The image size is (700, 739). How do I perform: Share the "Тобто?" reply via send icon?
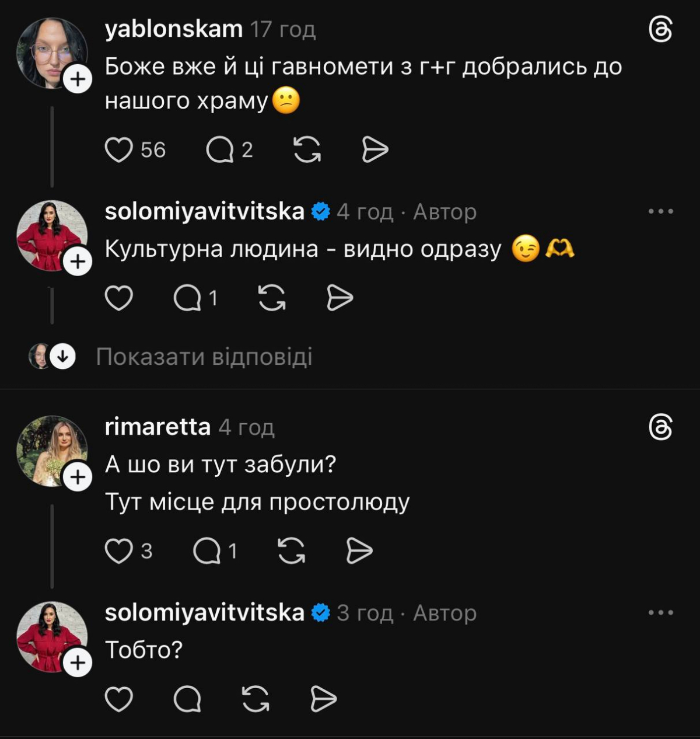click(x=323, y=699)
